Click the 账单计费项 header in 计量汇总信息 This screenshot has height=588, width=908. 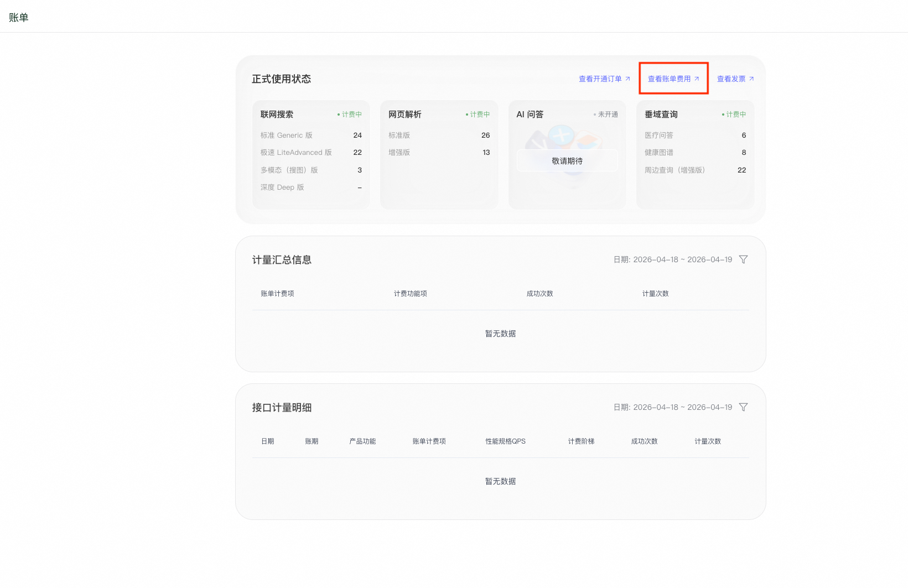click(x=277, y=294)
